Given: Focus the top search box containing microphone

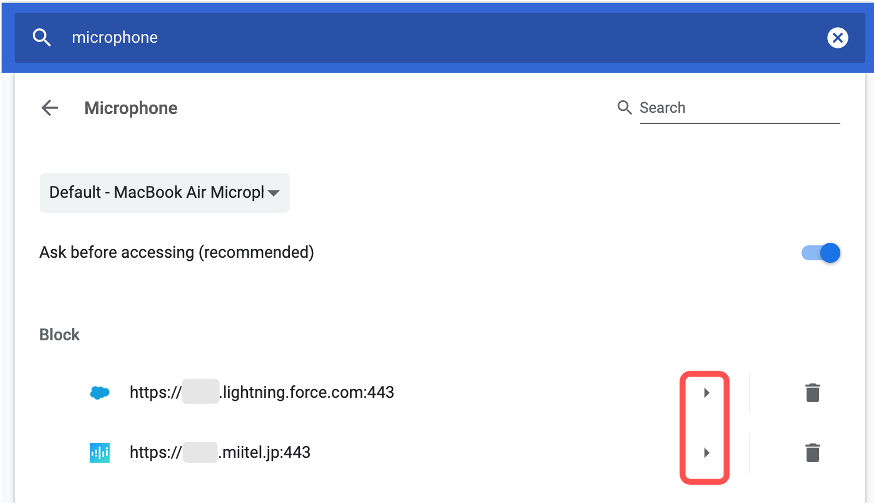Looking at the screenshot, I should pos(400,38).
